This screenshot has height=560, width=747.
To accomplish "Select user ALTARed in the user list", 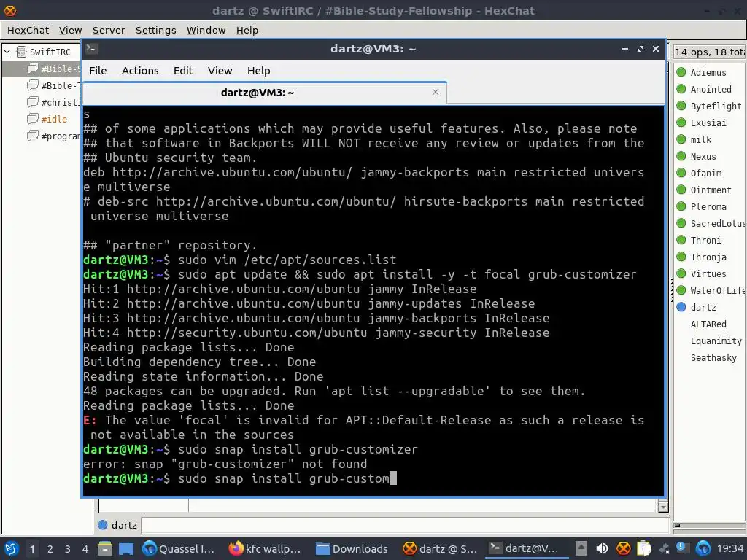I will coord(708,324).
